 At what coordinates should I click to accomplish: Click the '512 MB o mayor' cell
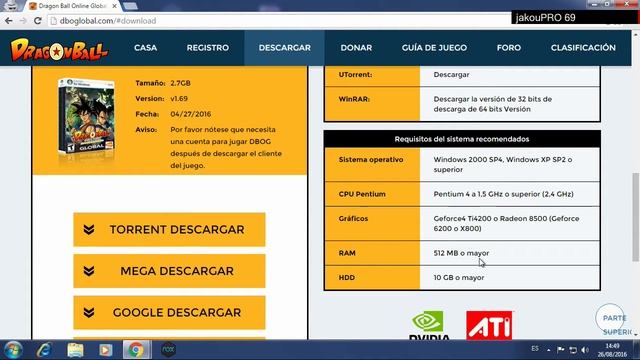click(510, 253)
